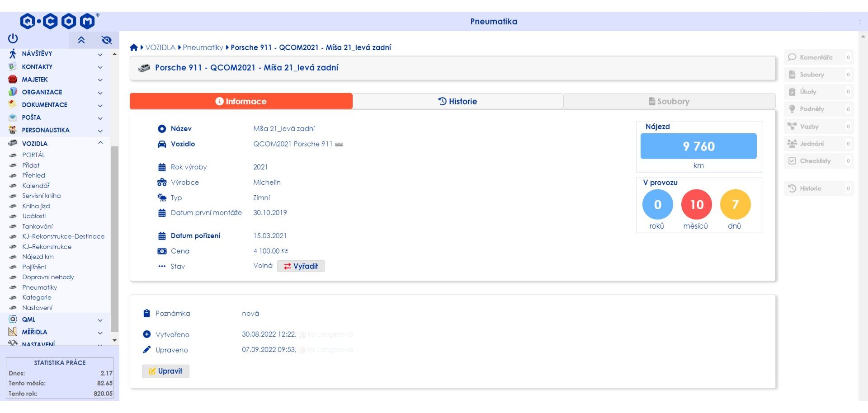Click the VOZIDLA car icon

(x=13, y=143)
